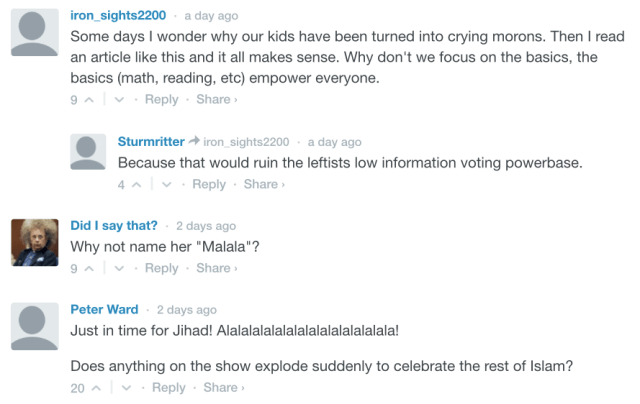Expand Share options under Peter Ward's comment

coord(223,388)
